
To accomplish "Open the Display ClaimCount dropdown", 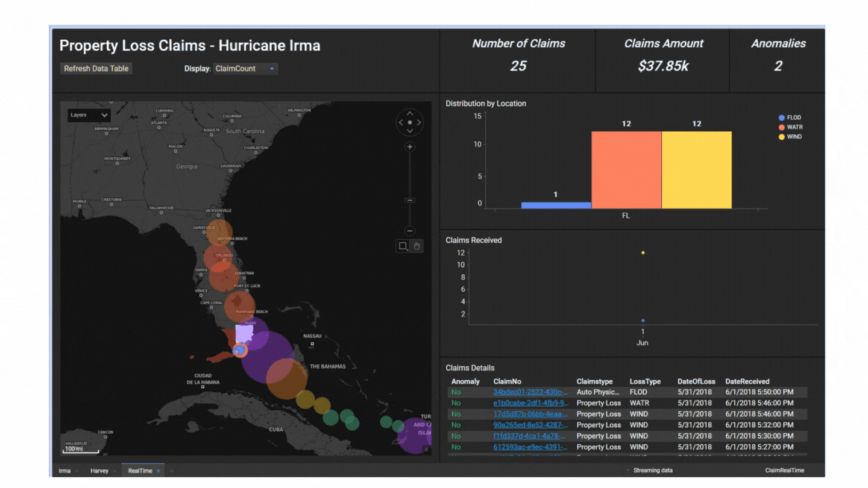I will pos(245,68).
